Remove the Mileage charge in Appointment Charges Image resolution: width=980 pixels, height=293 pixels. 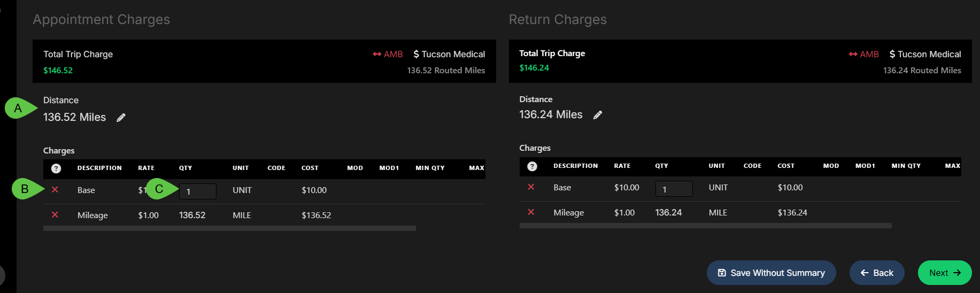tap(55, 215)
